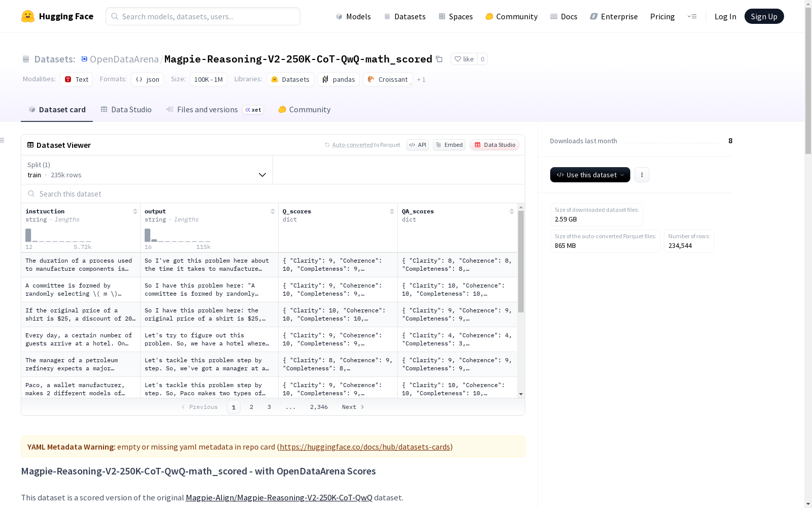Click the Croissant library tag

click(388, 79)
